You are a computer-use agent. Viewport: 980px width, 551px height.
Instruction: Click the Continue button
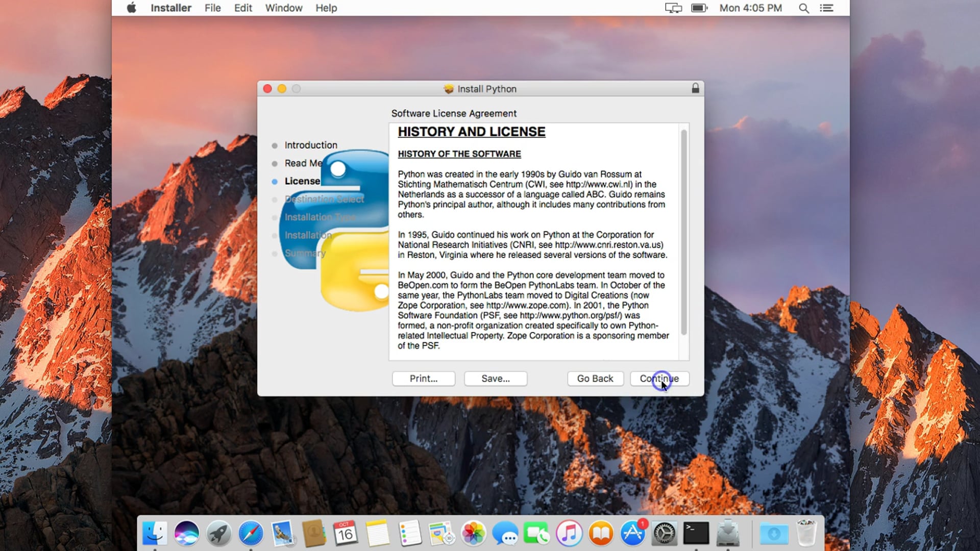659,379
